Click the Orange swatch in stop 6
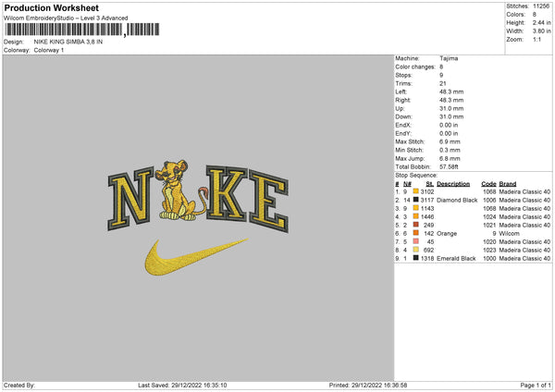 [416, 233]
